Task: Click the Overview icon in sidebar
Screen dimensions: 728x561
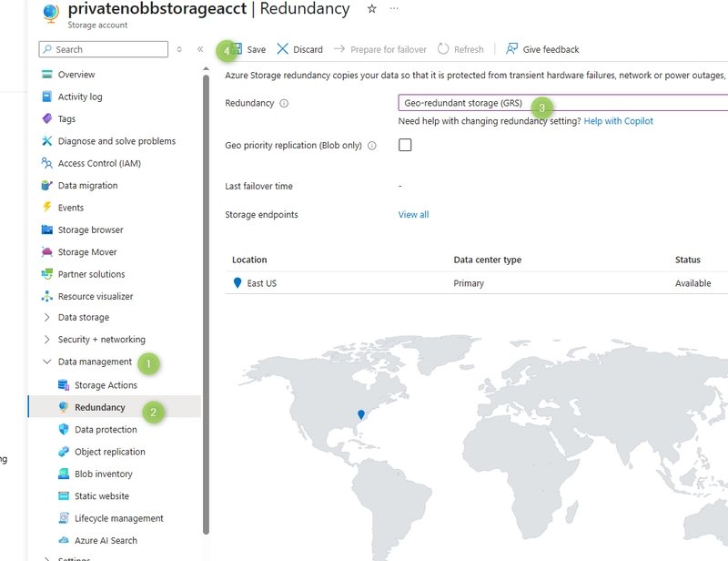Action: (47, 75)
